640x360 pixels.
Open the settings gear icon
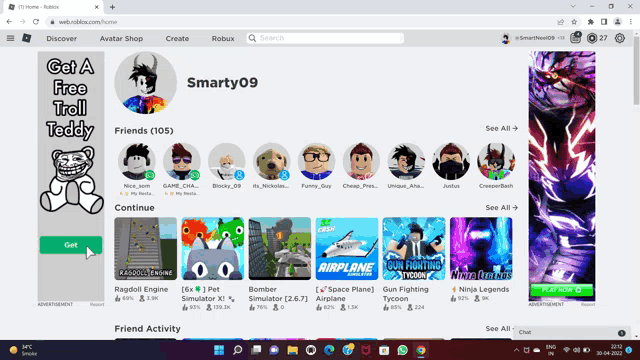tap(620, 38)
